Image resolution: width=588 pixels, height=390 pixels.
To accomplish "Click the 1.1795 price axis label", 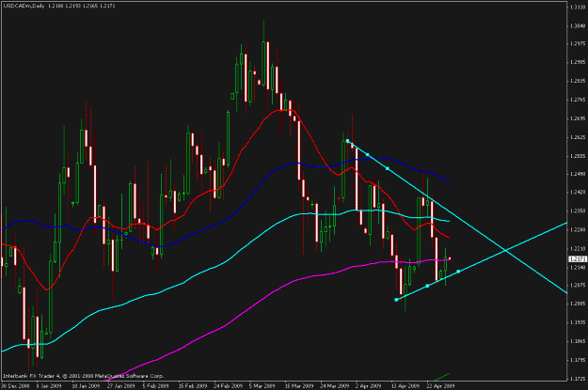I will pyautogui.click(x=578, y=360).
